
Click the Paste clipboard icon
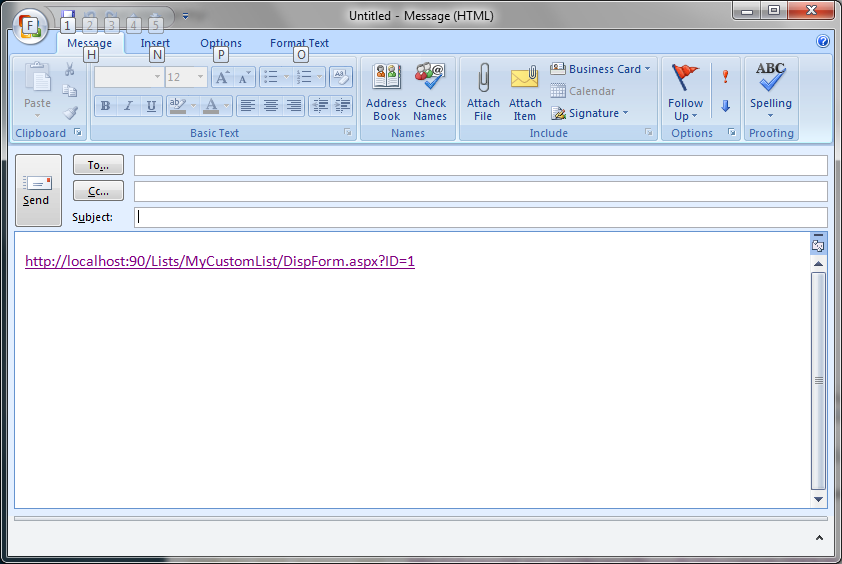pyautogui.click(x=37, y=80)
